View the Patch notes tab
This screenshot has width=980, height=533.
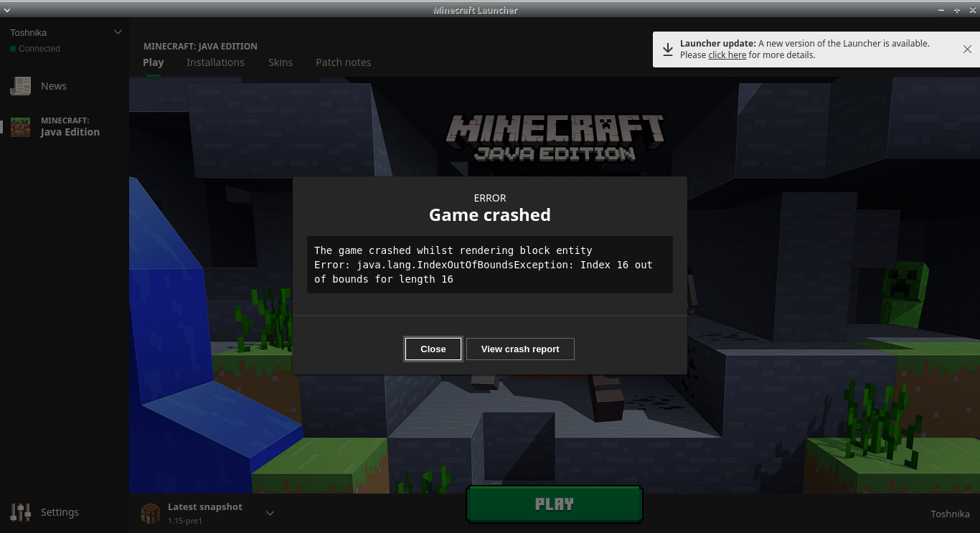344,62
